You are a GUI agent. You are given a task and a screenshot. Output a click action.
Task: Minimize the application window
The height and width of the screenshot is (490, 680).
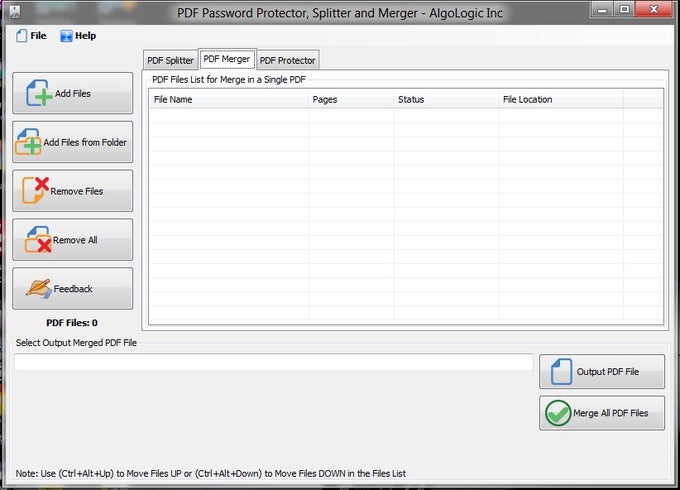click(602, 10)
